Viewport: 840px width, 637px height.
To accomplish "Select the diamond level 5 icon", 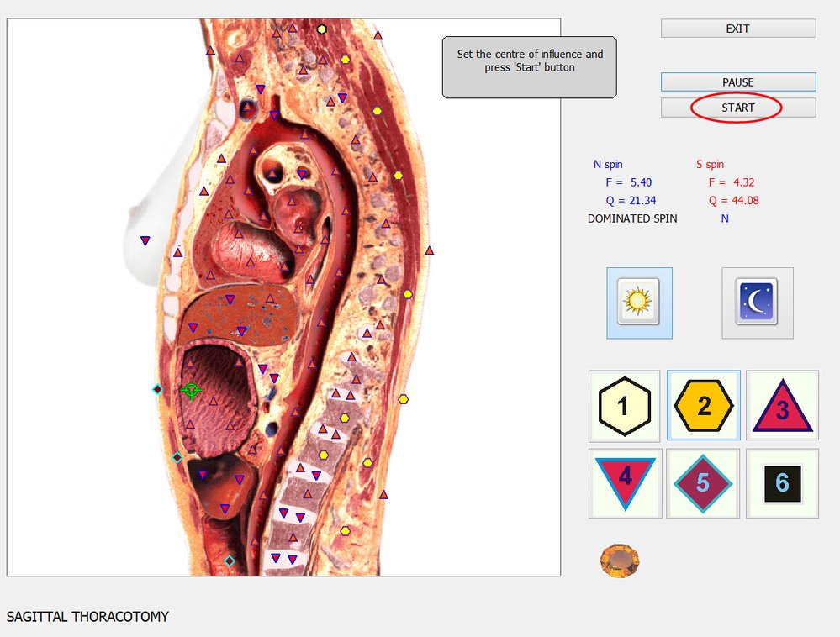I will point(703,483).
